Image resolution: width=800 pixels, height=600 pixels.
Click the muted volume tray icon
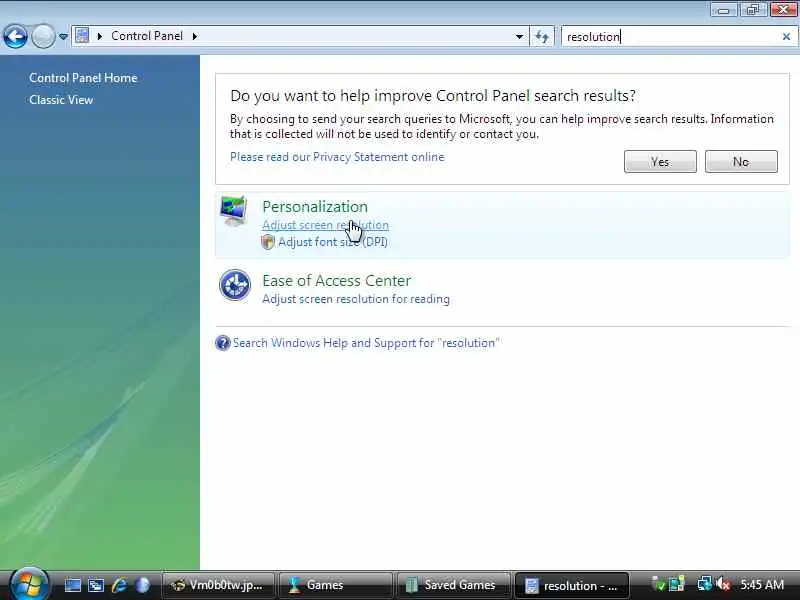coord(723,585)
